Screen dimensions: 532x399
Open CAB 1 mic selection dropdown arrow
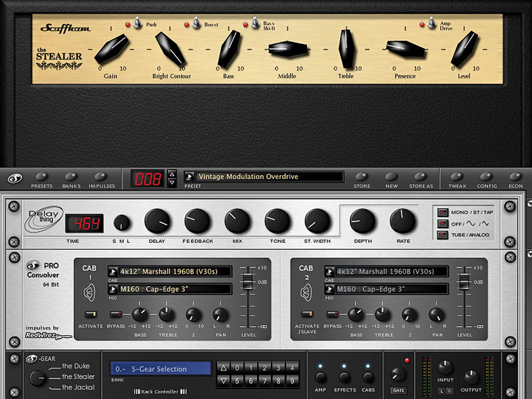click(x=113, y=289)
